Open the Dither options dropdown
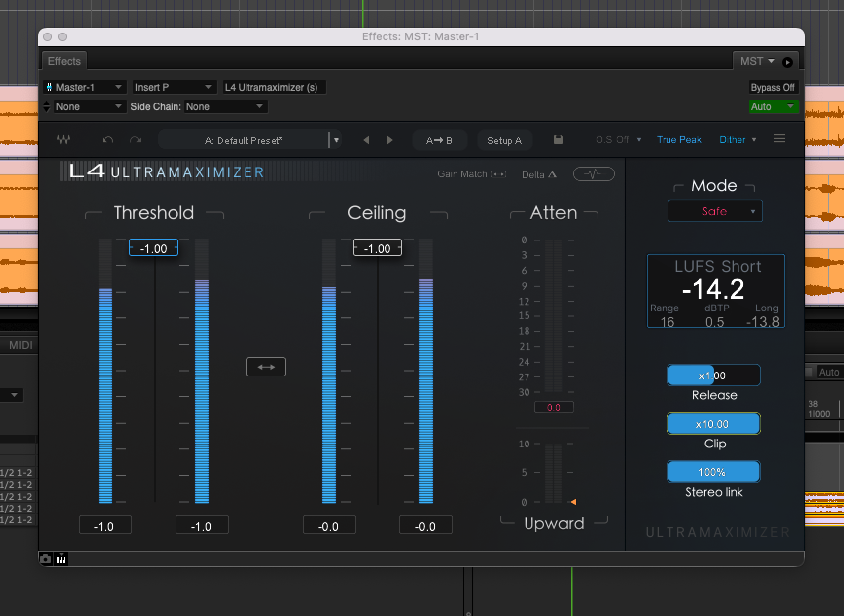Viewport: 844px width, 616px height. [x=738, y=139]
